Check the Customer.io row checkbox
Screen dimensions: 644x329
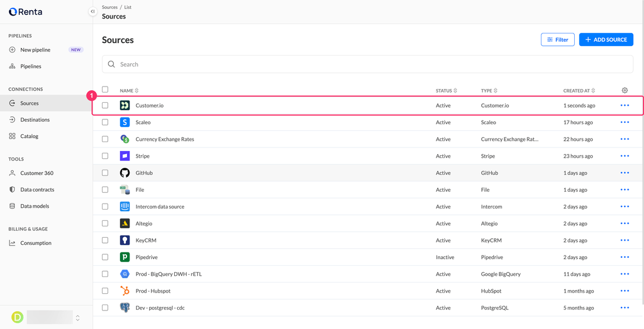105,105
